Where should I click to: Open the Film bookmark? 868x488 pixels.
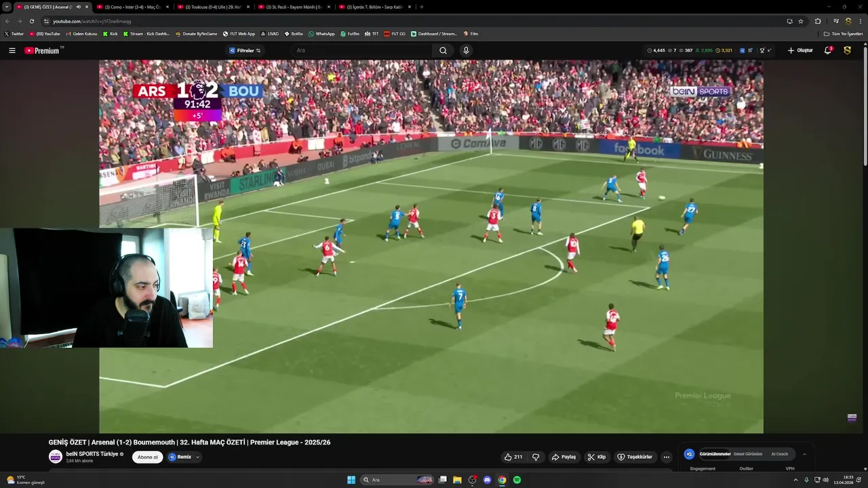[471, 33]
